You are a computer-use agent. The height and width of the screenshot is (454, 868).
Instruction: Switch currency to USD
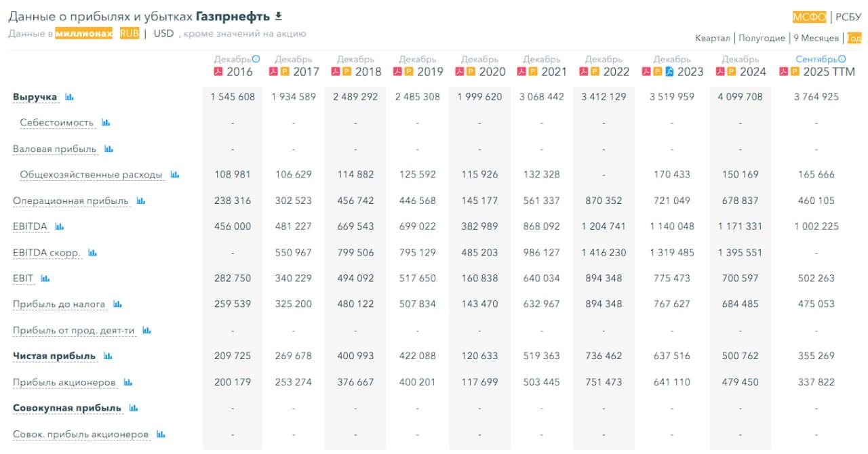tap(163, 33)
